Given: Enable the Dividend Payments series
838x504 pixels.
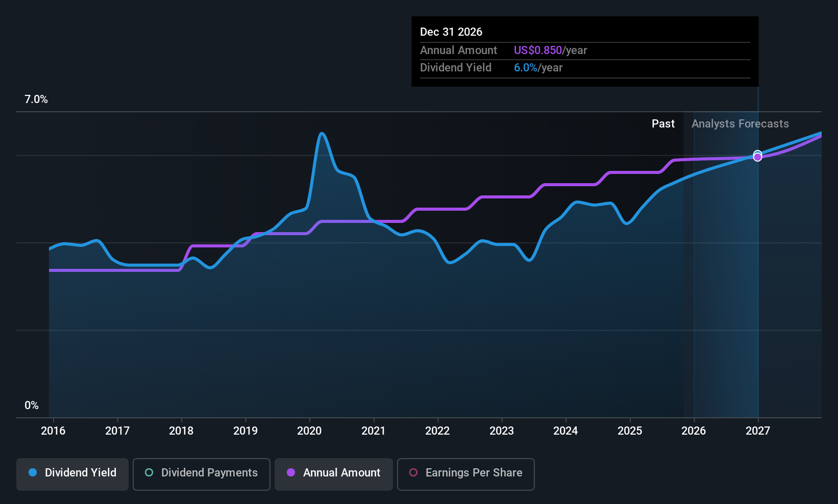Looking at the screenshot, I should [x=201, y=474].
